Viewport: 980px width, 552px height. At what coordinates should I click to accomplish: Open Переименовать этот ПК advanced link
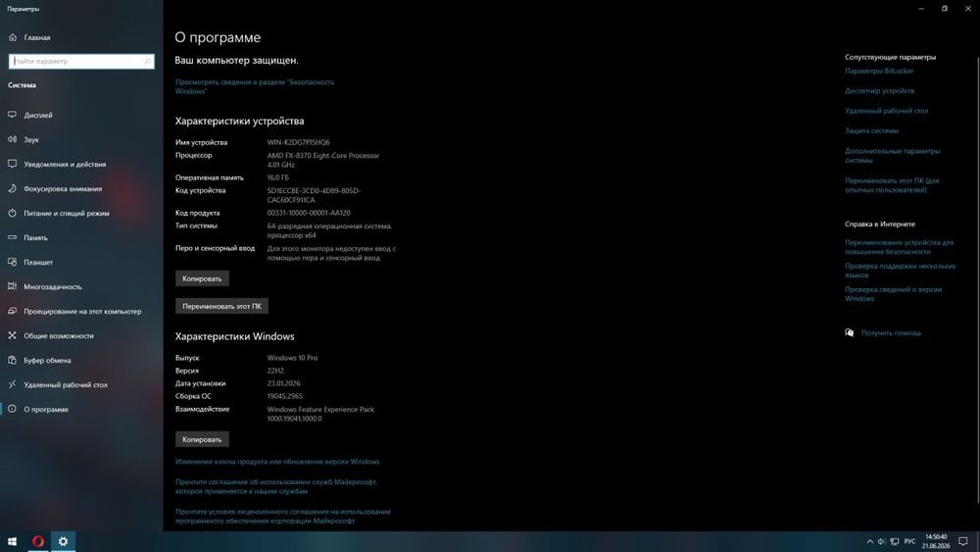pos(892,185)
